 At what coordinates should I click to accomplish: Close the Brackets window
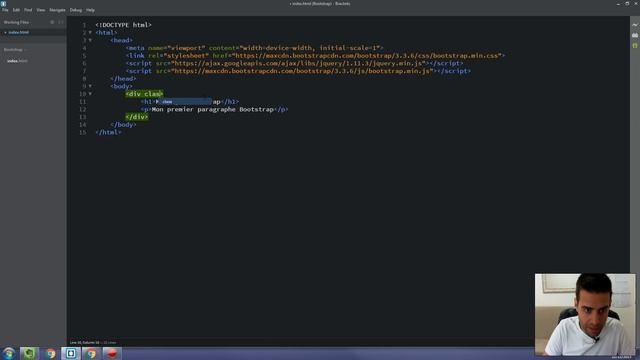tap(636, 3)
